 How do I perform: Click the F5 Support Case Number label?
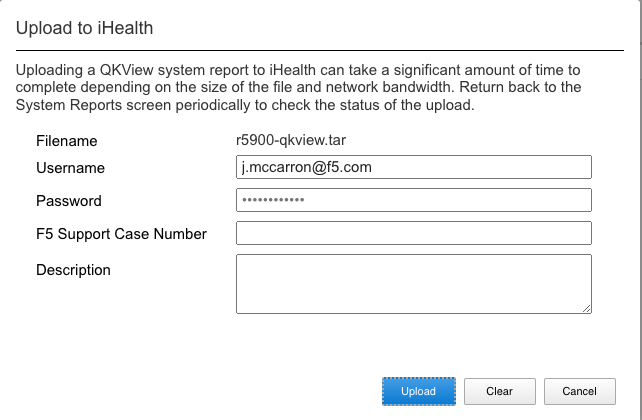point(121,234)
